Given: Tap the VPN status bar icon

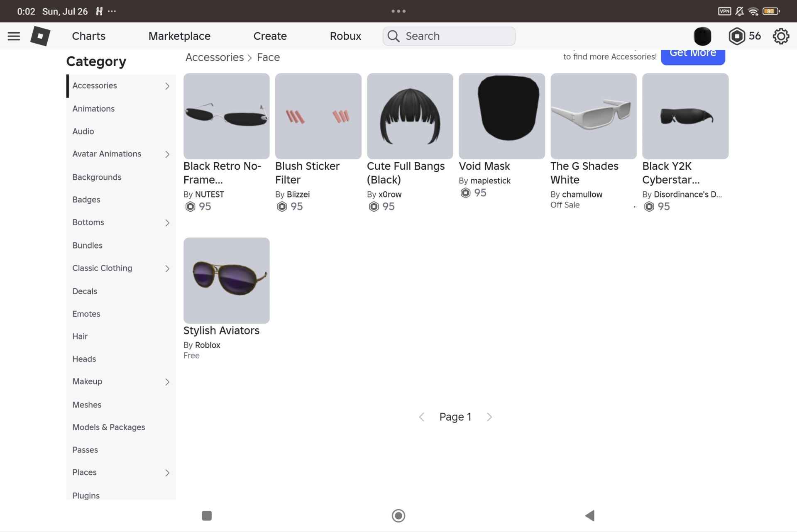Looking at the screenshot, I should (x=724, y=11).
